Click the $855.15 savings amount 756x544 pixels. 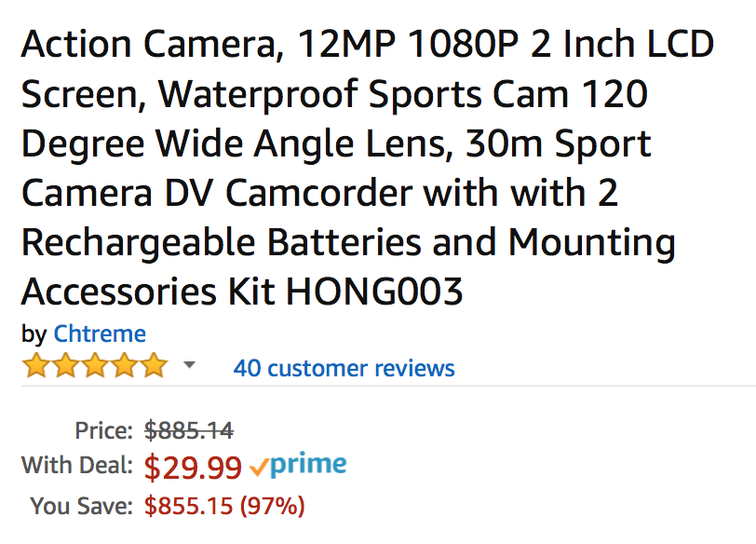pyautogui.click(x=188, y=506)
